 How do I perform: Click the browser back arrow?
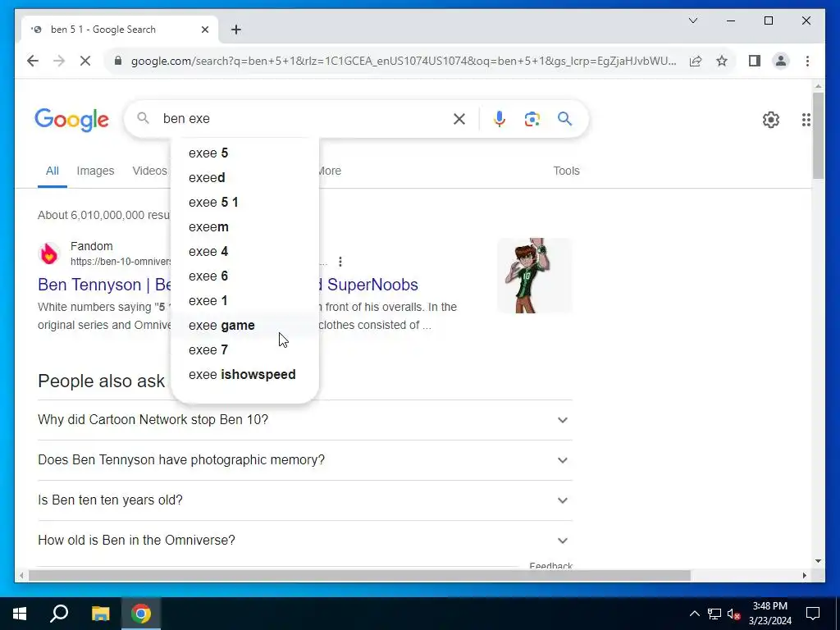coord(33,61)
